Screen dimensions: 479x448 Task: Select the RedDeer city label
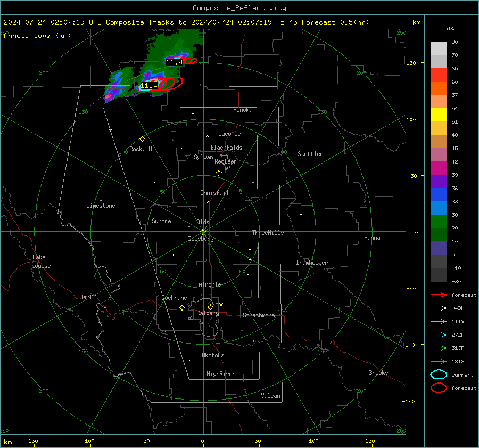click(x=226, y=161)
